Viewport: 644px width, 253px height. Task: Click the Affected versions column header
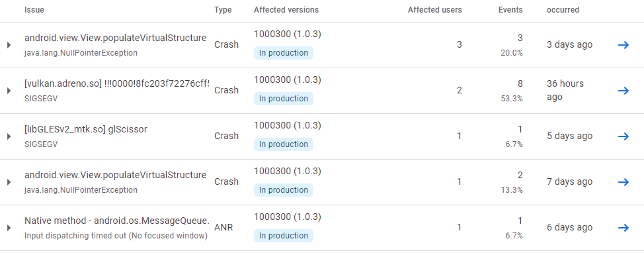(286, 10)
